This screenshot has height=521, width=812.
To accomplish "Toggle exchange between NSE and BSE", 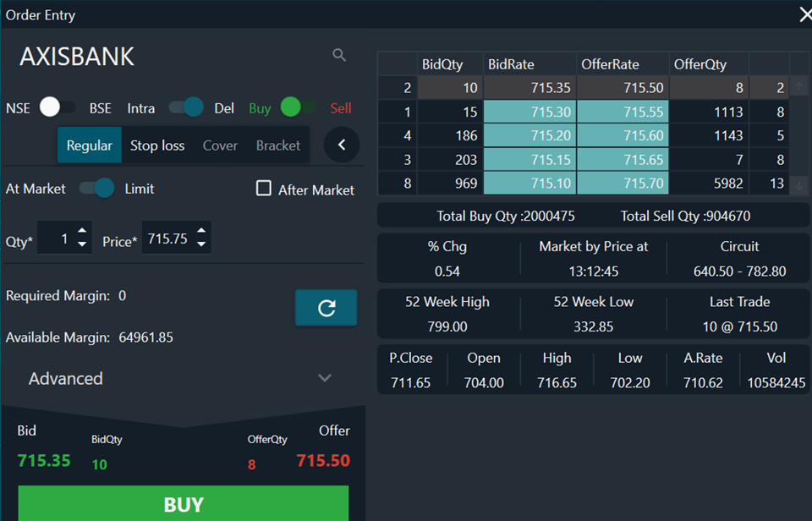I will pos(58,107).
